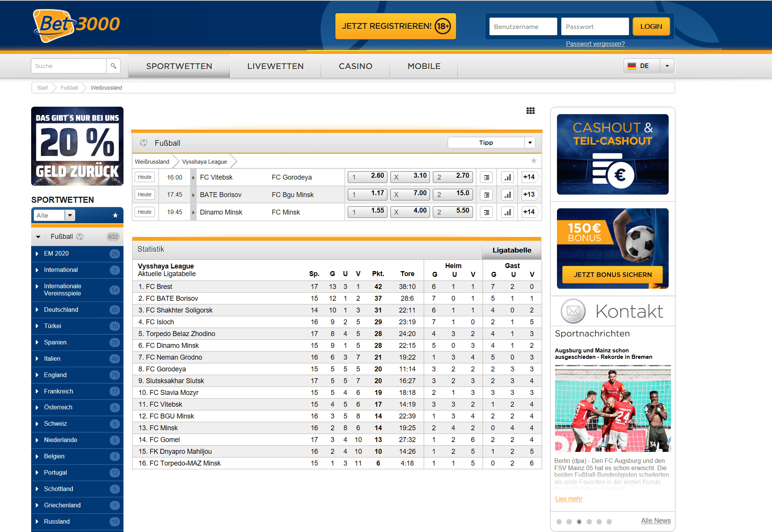Open the grid view icon
772x532 pixels.
coord(530,111)
